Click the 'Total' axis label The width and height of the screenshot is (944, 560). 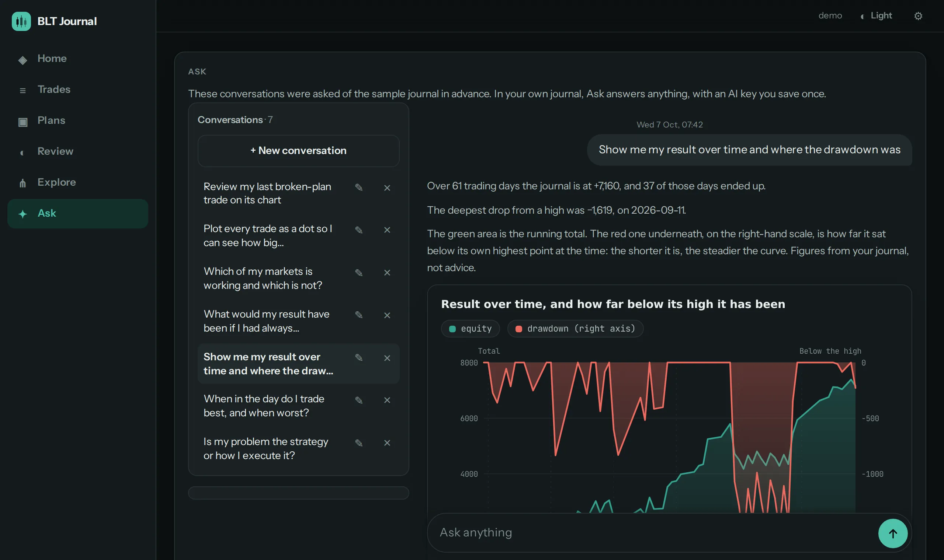(489, 351)
